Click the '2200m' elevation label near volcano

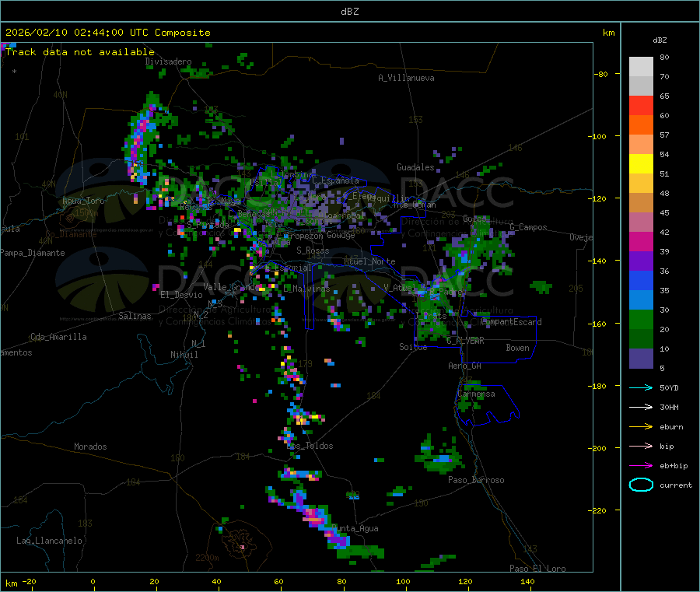pyautogui.click(x=207, y=558)
